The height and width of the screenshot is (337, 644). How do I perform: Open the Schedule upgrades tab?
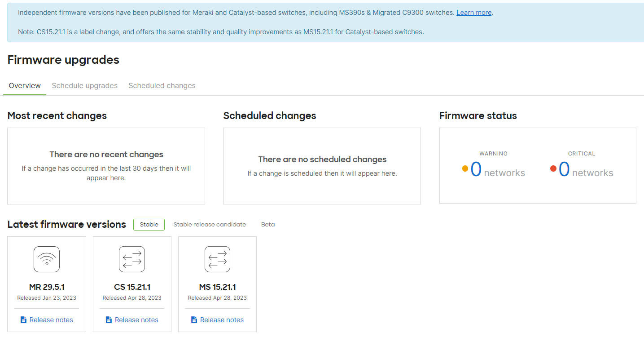click(84, 86)
